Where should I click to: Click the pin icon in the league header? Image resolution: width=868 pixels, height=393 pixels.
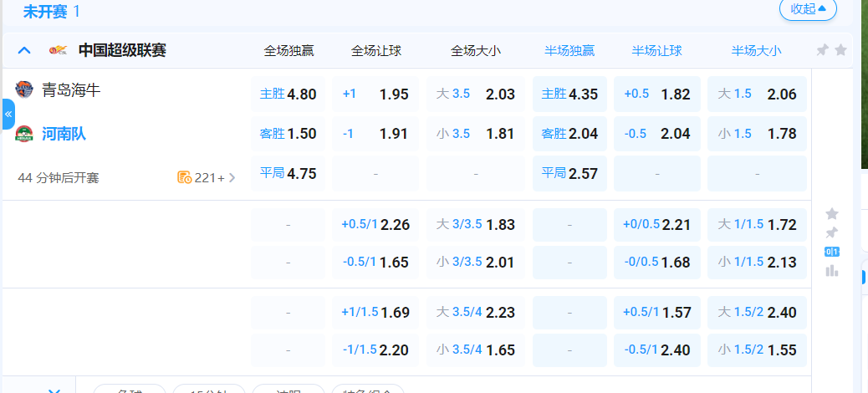click(822, 50)
